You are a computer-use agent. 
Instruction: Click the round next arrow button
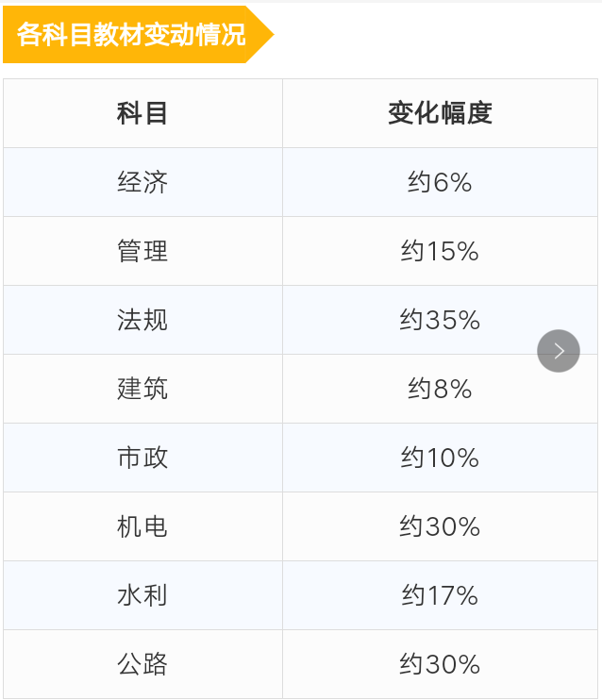point(559,351)
